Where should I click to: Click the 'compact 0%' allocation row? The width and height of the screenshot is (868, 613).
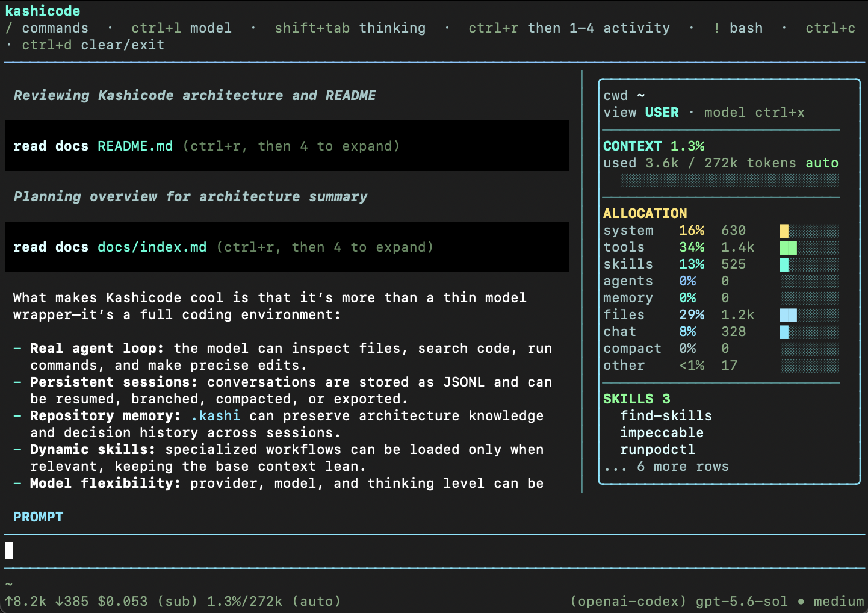[x=721, y=348]
